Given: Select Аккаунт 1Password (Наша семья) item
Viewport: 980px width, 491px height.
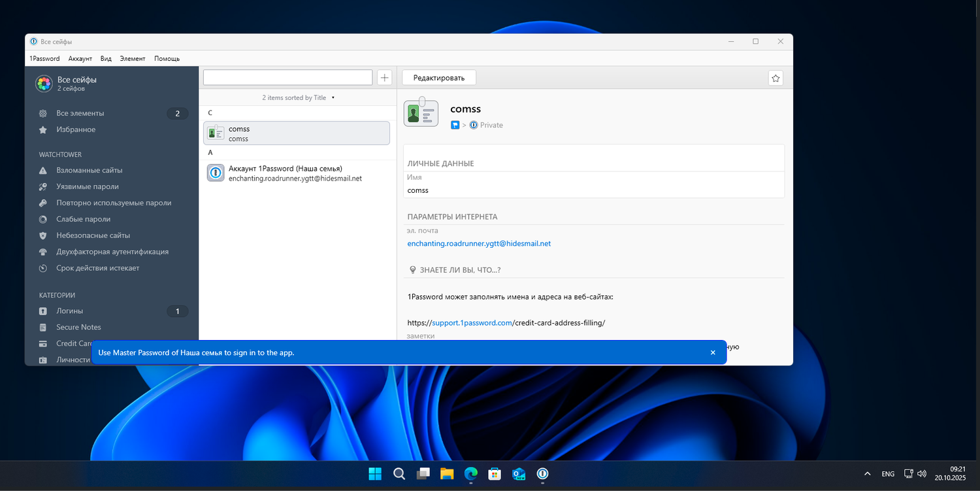Looking at the screenshot, I should pyautogui.click(x=296, y=173).
